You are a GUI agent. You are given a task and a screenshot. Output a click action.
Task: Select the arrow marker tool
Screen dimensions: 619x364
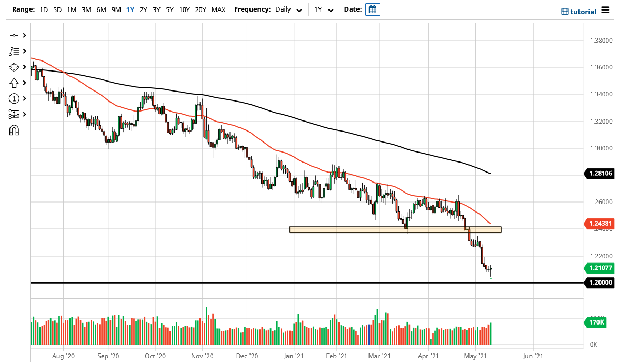(14, 83)
